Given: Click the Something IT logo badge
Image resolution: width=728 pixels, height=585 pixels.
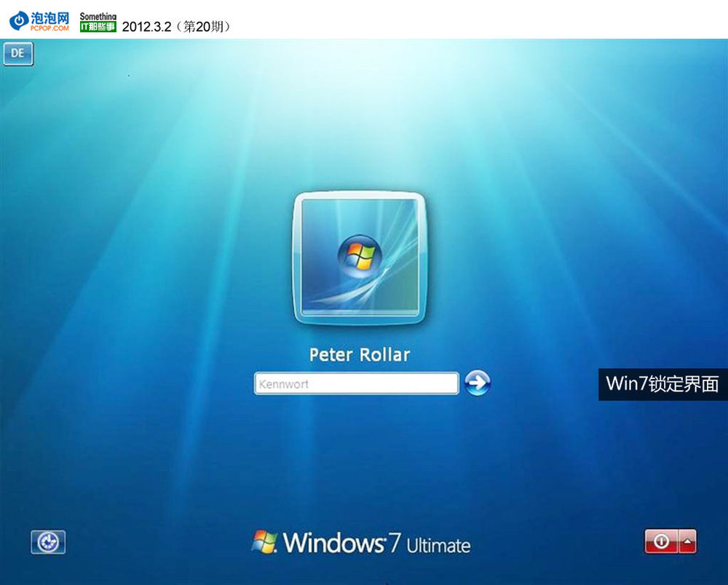Looking at the screenshot, I should click(x=98, y=23).
